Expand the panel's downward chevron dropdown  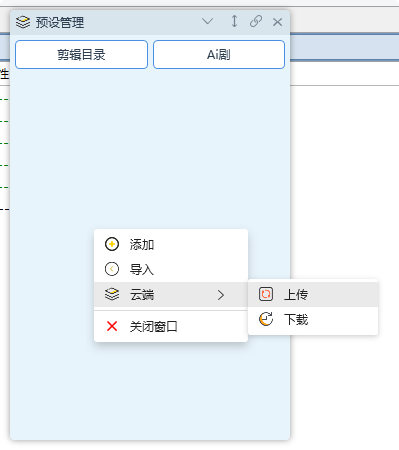pyautogui.click(x=207, y=22)
